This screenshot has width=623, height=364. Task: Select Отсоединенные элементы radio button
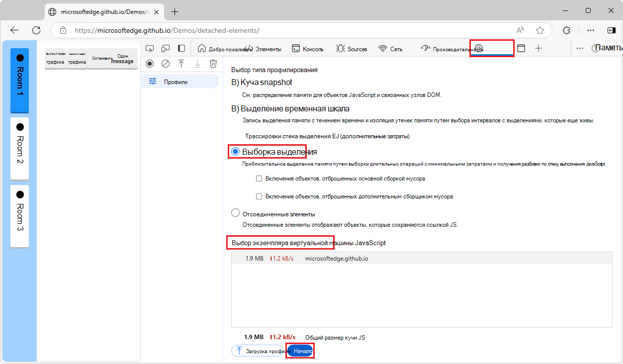236,213
